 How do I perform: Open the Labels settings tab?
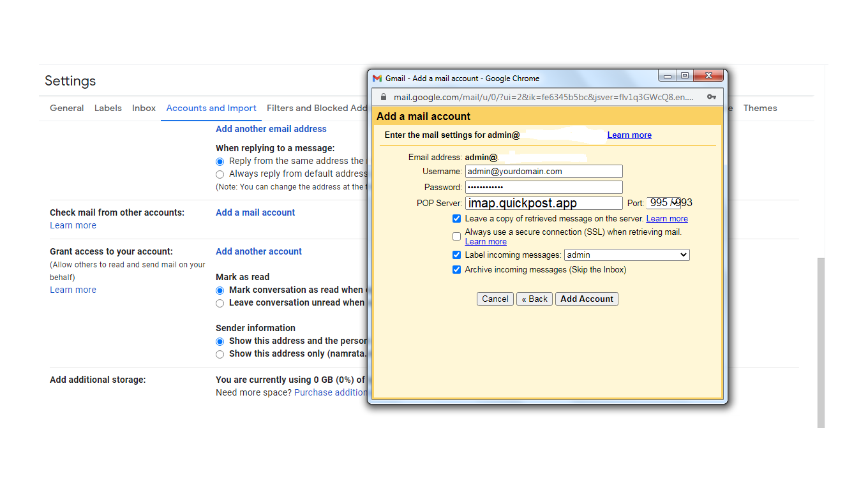108,108
